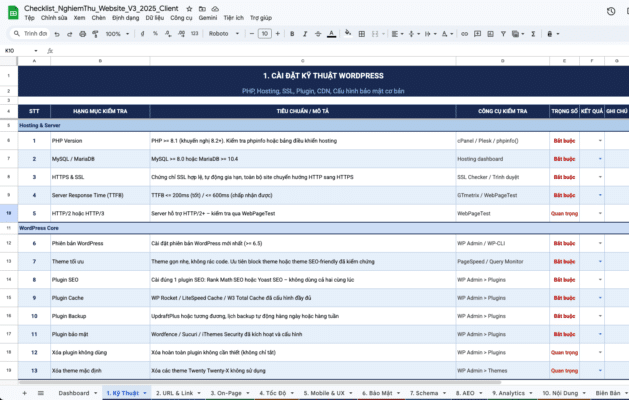
Task: Select the cell GTmetrix / WebPageTest
Action: 503,195
